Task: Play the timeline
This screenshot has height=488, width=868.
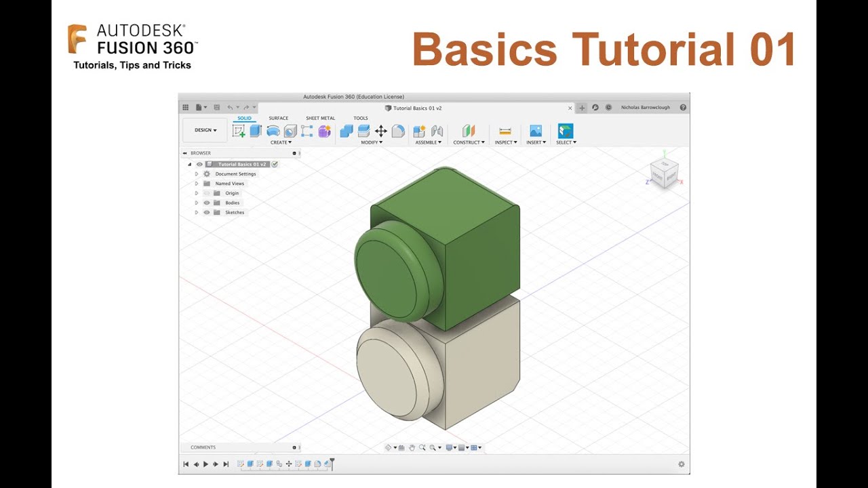Action: pyautogui.click(x=205, y=464)
